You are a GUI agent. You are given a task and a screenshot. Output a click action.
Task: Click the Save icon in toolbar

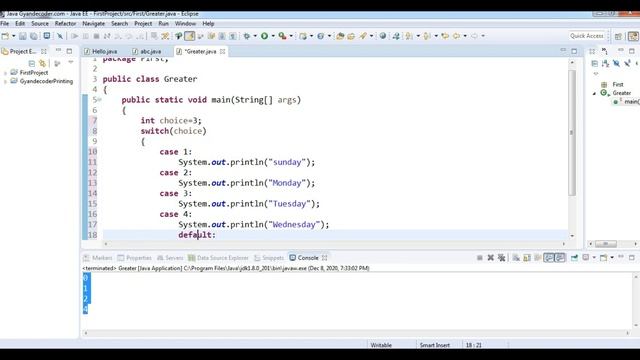point(23,36)
